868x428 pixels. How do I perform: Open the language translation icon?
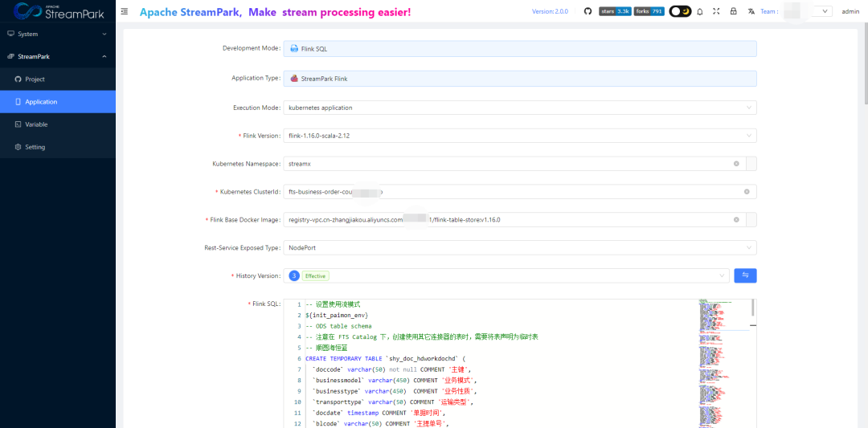751,11
